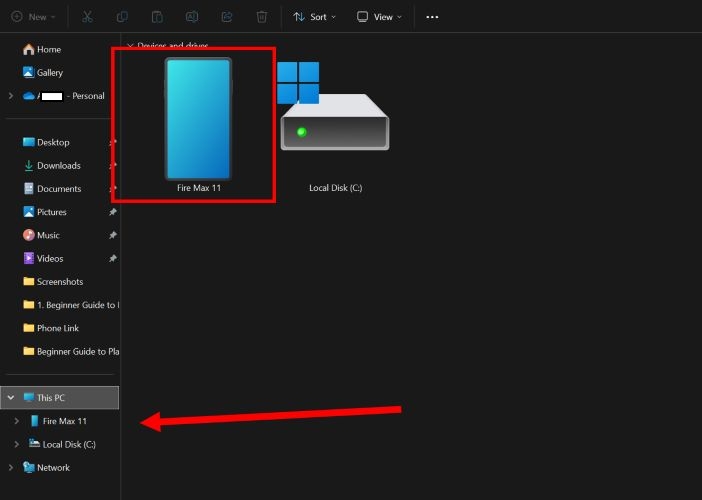Image resolution: width=702 pixels, height=500 pixels.
Task: Select Fire Max 11 in the sidebar tree
Action: click(58, 421)
